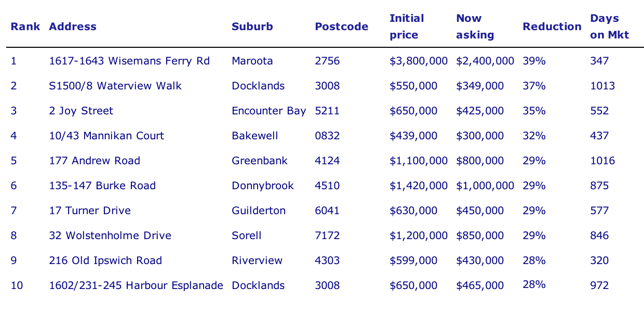644x315 pixels.
Task: Select the Postcode column header
Action: tap(341, 27)
